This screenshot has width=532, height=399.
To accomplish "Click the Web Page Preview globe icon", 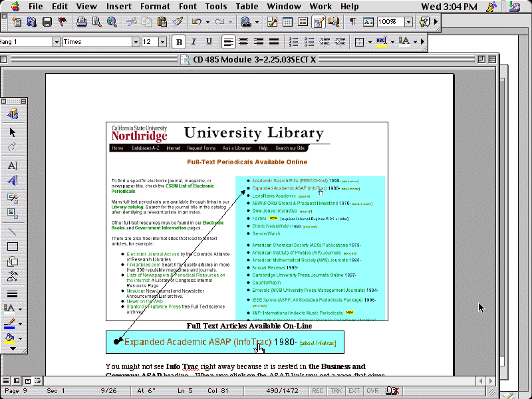I will [x=112, y=23].
